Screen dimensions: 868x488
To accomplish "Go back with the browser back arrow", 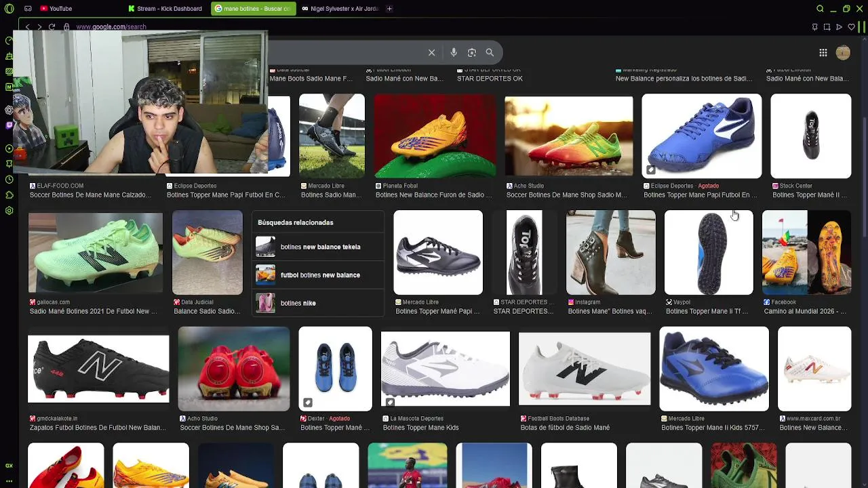I will 27,27.
